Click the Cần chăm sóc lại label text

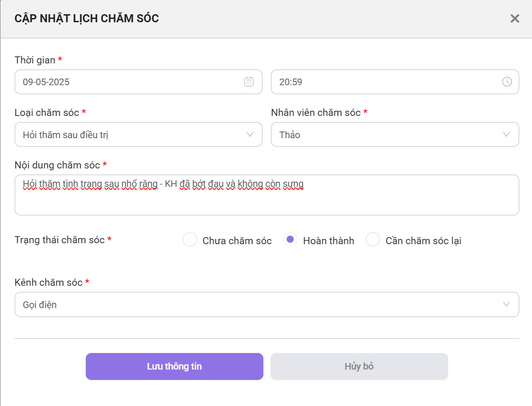[x=424, y=241]
